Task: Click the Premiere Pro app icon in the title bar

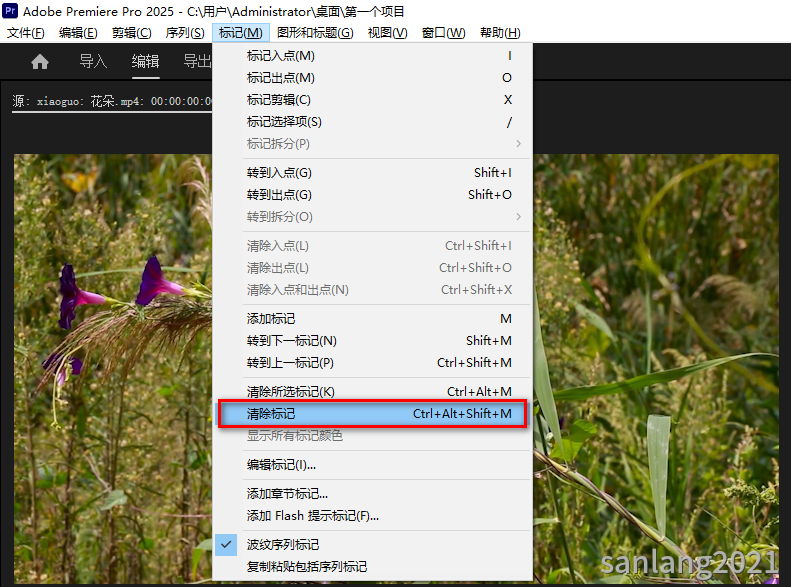Action: tap(10, 10)
